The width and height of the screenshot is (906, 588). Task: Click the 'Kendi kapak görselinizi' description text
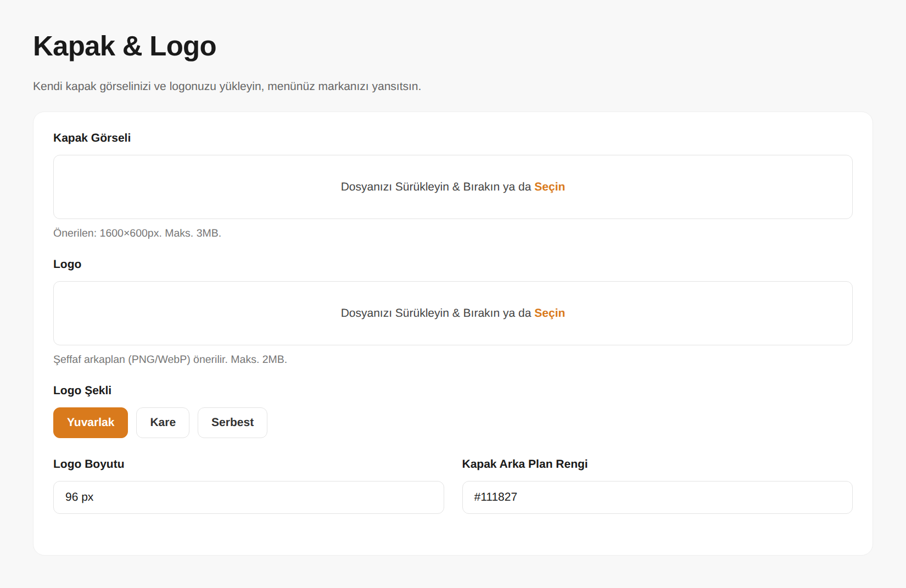pos(227,86)
